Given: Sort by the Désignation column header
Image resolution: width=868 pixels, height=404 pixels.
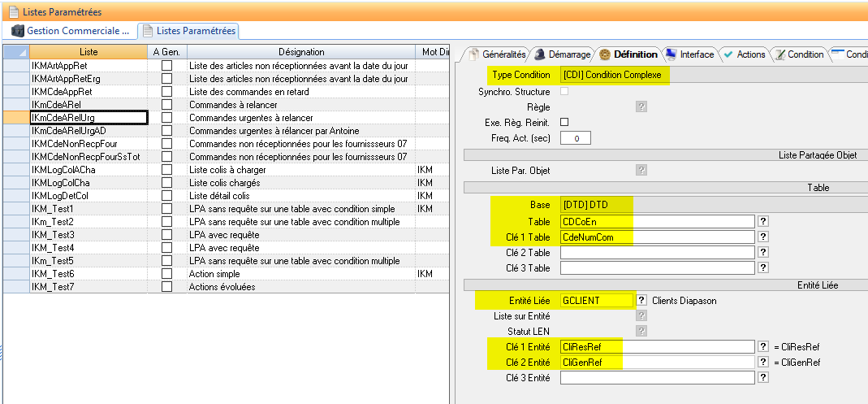Looking at the screenshot, I should [x=300, y=52].
